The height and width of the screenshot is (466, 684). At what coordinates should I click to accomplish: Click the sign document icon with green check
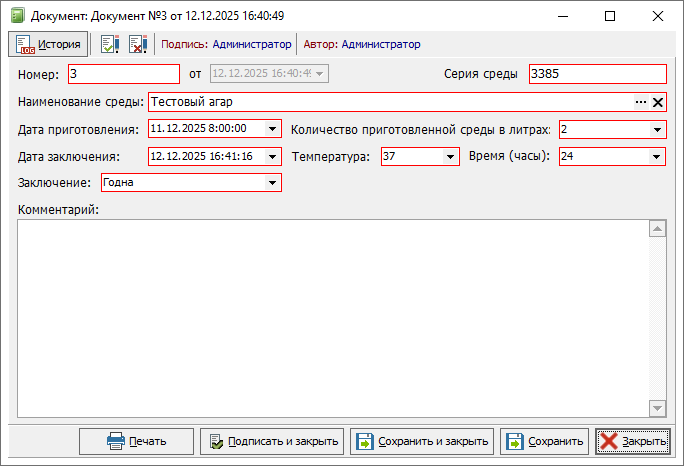[110, 44]
